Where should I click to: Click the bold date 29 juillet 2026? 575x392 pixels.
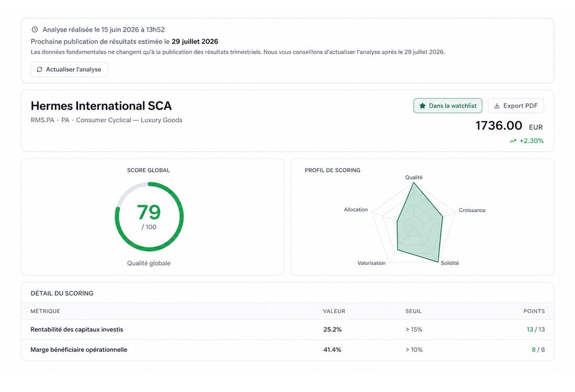195,41
